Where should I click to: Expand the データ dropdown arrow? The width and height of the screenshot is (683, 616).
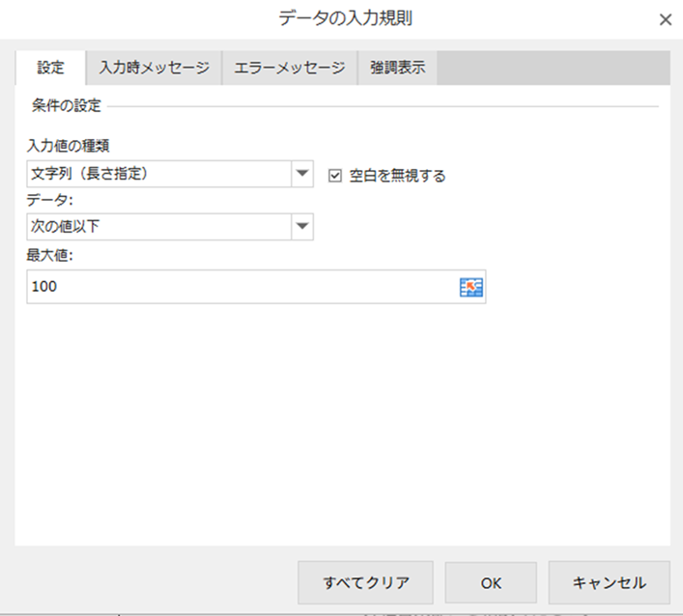302,226
